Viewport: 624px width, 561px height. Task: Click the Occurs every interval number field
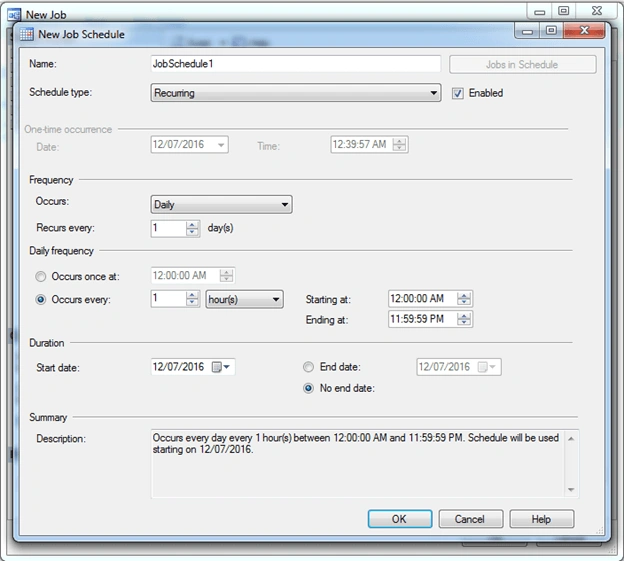click(168, 299)
